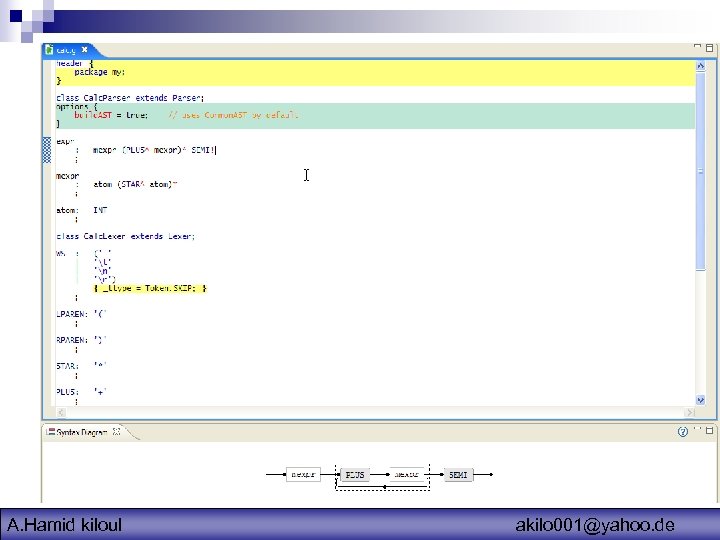The width and height of the screenshot is (720, 540).
Task: Select the SEMI node in the diagram
Action: [x=458, y=475]
